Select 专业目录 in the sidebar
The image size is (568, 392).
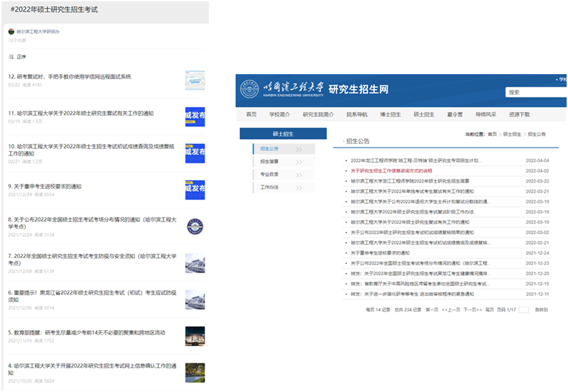(x=269, y=174)
